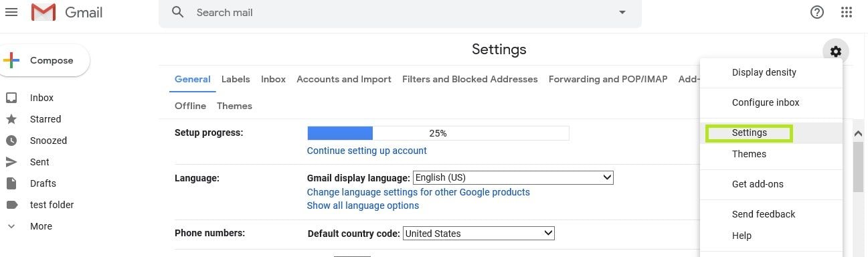Click the settings gear icon
868x257 pixels.
(835, 51)
